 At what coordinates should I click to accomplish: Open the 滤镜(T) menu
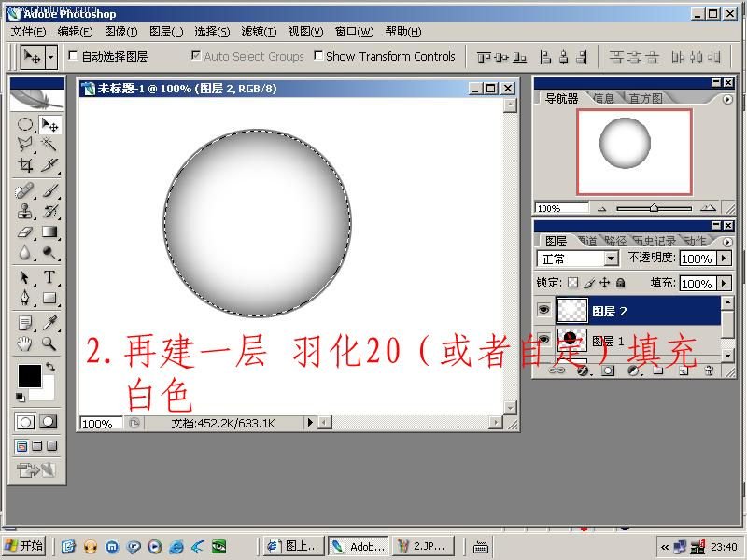[x=259, y=32]
